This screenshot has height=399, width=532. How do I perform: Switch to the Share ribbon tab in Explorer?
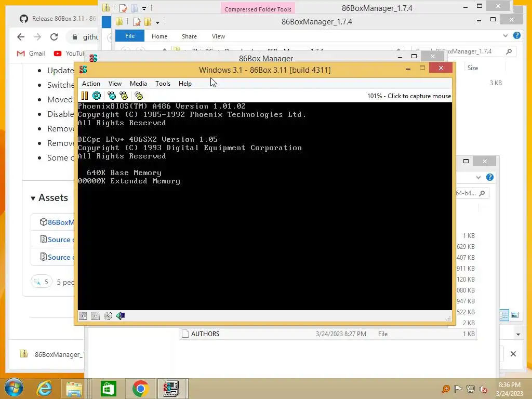[x=189, y=36]
